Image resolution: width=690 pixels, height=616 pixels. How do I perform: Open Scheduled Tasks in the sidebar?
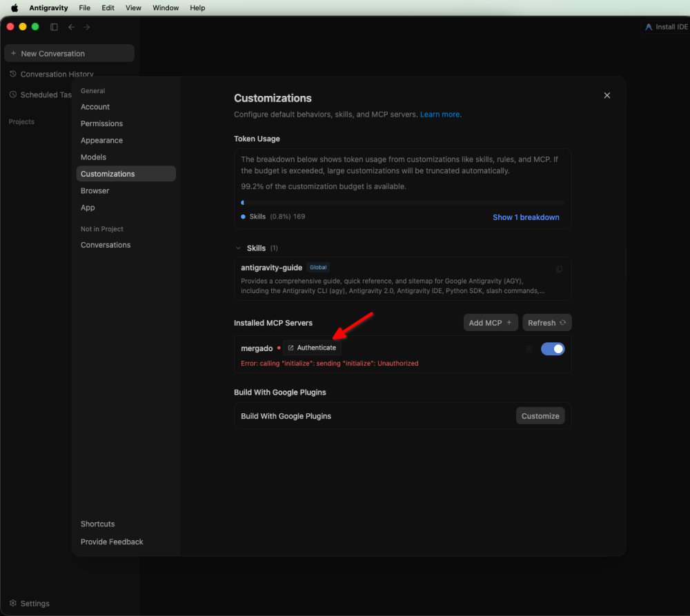pos(41,95)
